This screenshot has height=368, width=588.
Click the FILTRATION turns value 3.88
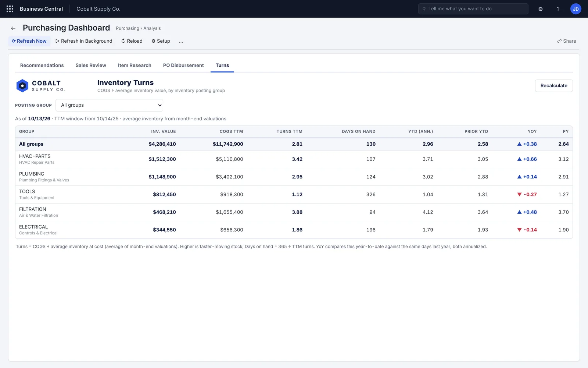click(x=297, y=212)
